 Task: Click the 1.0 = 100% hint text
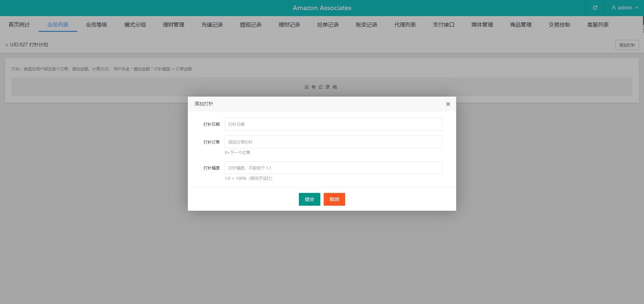point(249,178)
